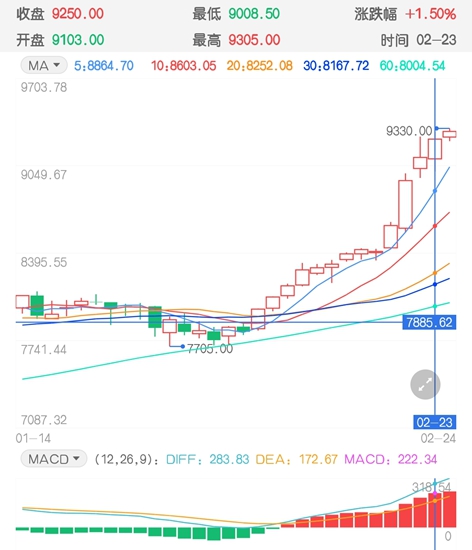Click the (12,26,9) MACD parameters
The height and width of the screenshot is (550, 472).
tap(125, 459)
